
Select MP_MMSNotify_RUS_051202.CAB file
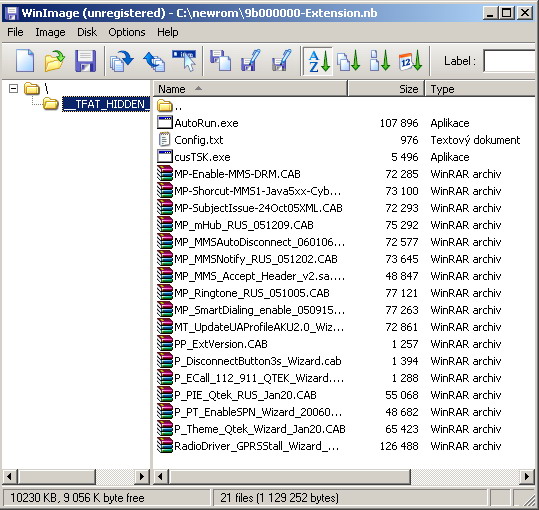click(256, 259)
